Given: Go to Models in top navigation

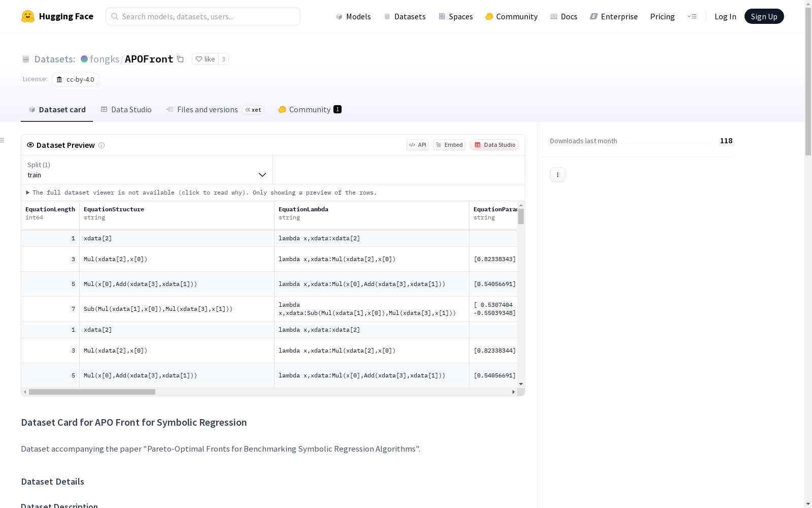Looking at the screenshot, I should 353,16.
